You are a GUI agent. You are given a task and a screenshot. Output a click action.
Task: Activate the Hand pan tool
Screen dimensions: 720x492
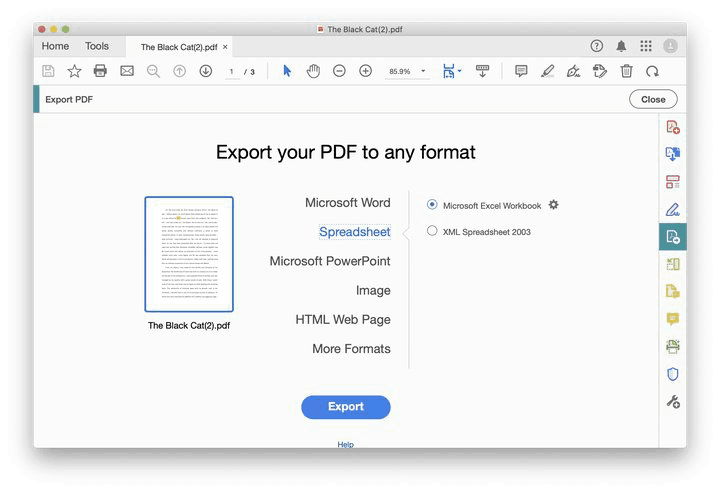(x=313, y=71)
